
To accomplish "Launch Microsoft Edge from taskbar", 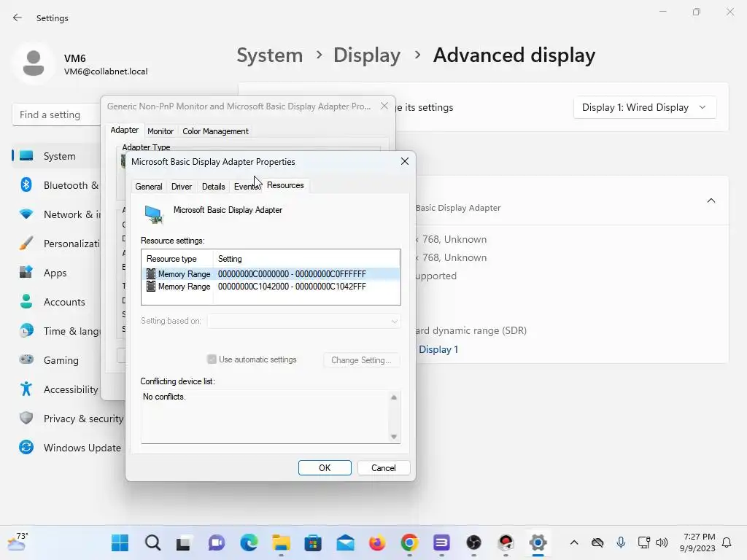I will pyautogui.click(x=249, y=542).
